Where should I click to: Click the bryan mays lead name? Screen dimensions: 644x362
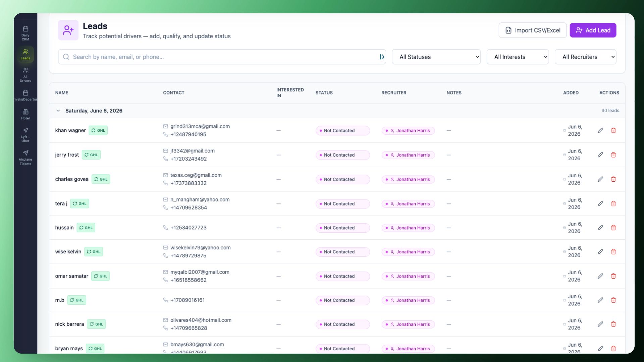[x=69, y=349]
